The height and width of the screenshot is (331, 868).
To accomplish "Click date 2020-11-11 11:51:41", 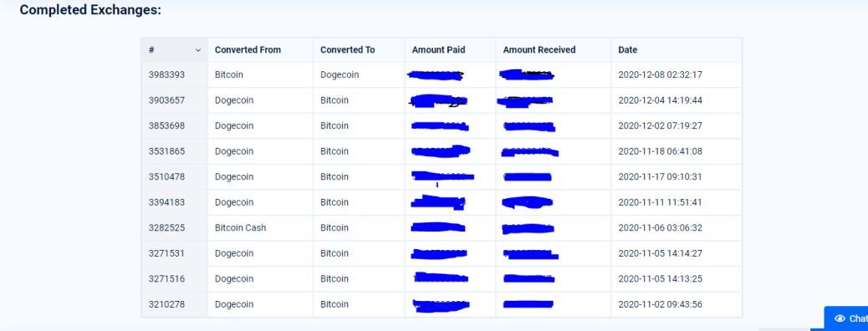I will click(x=660, y=202).
